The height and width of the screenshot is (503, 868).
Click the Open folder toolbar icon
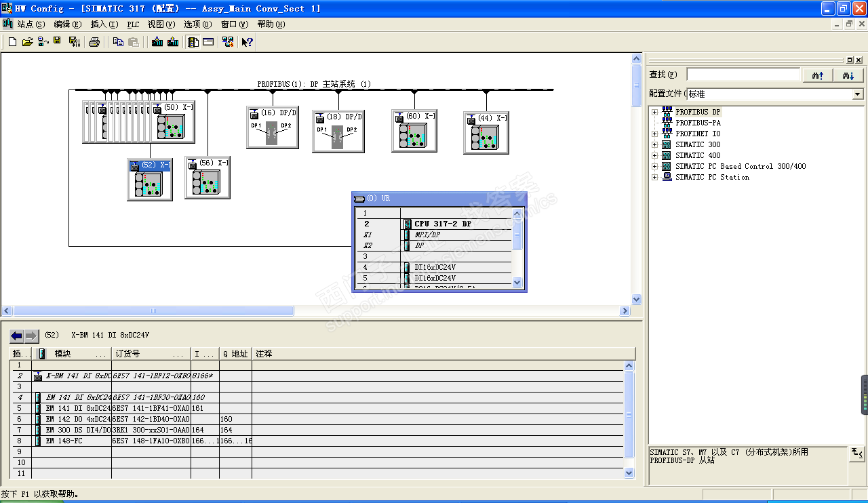[27, 42]
